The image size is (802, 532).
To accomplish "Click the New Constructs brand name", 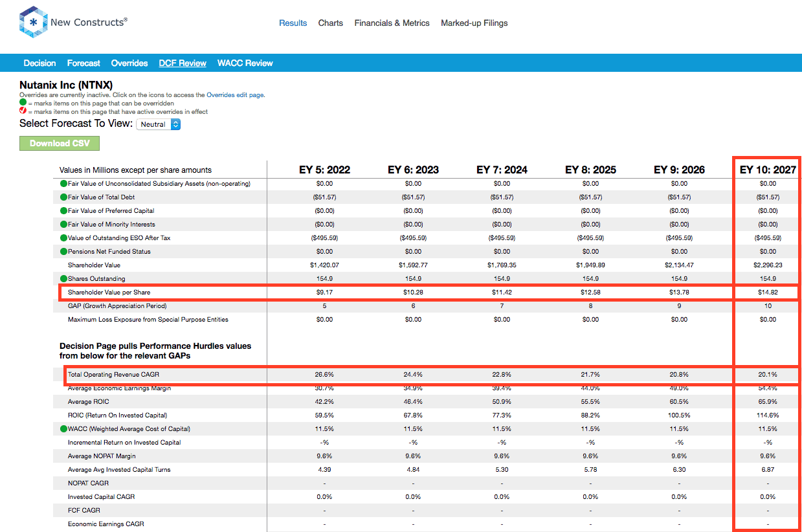I will pos(89,23).
